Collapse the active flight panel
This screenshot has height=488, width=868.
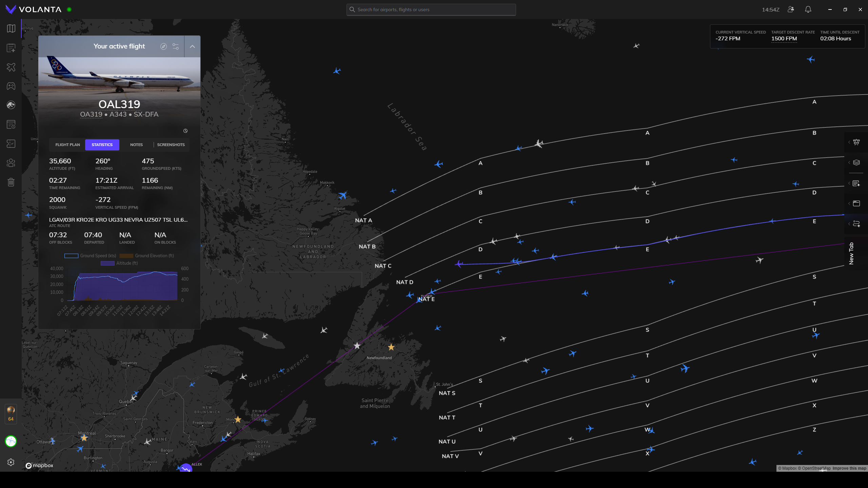pos(192,46)
